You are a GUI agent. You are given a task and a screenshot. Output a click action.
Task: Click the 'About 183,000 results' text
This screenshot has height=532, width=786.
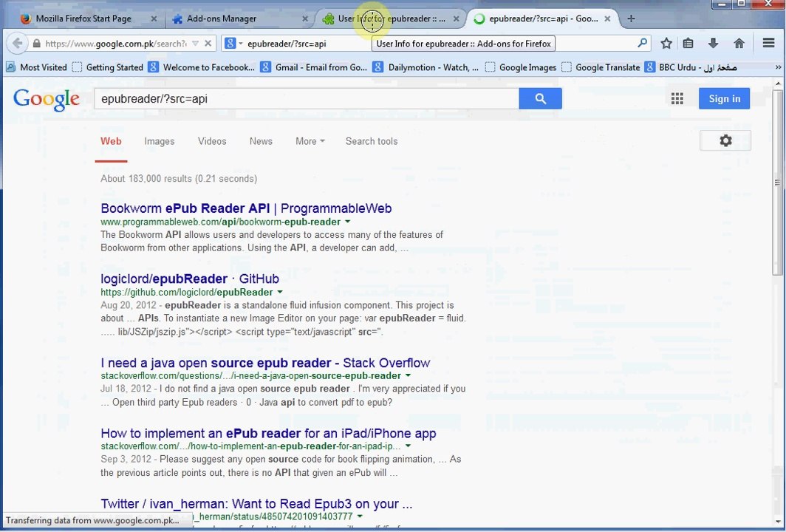coord(179,179)
